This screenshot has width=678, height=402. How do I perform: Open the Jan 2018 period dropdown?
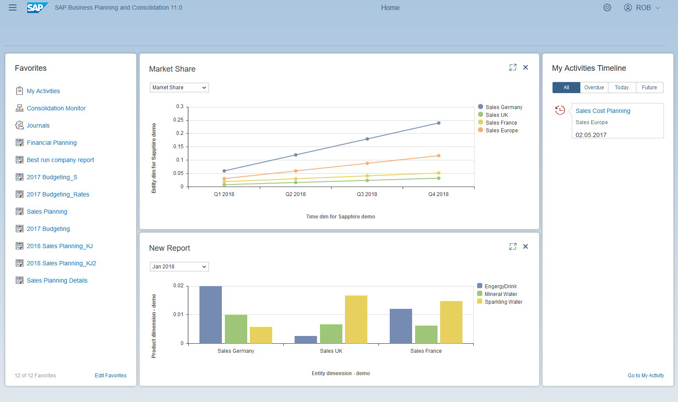[179, 267]
